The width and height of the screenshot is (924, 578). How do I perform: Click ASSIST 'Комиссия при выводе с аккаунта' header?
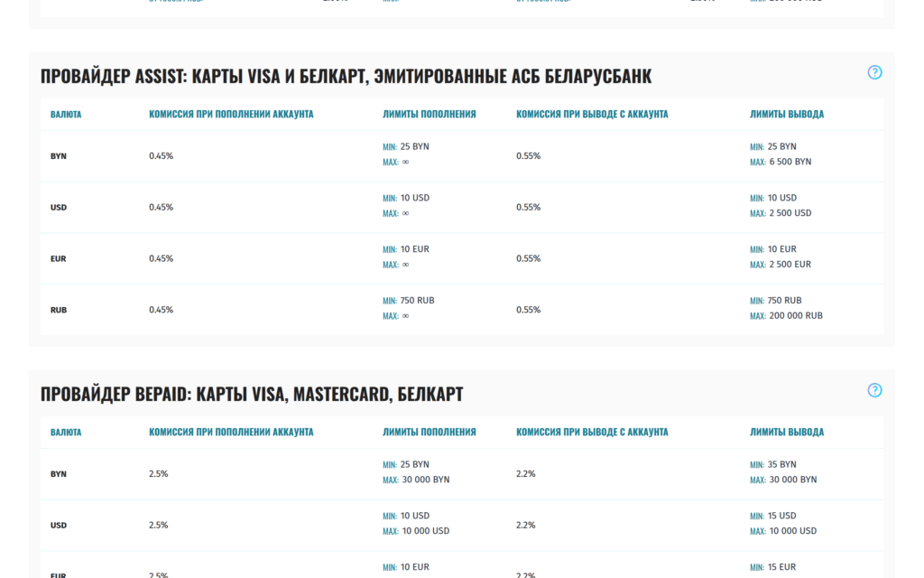click(592, 115)
